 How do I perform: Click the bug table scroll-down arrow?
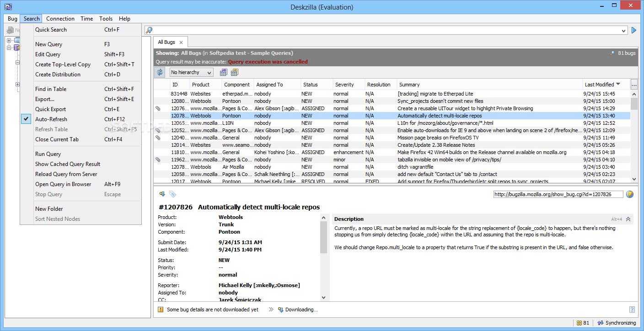tap(634, 179)
